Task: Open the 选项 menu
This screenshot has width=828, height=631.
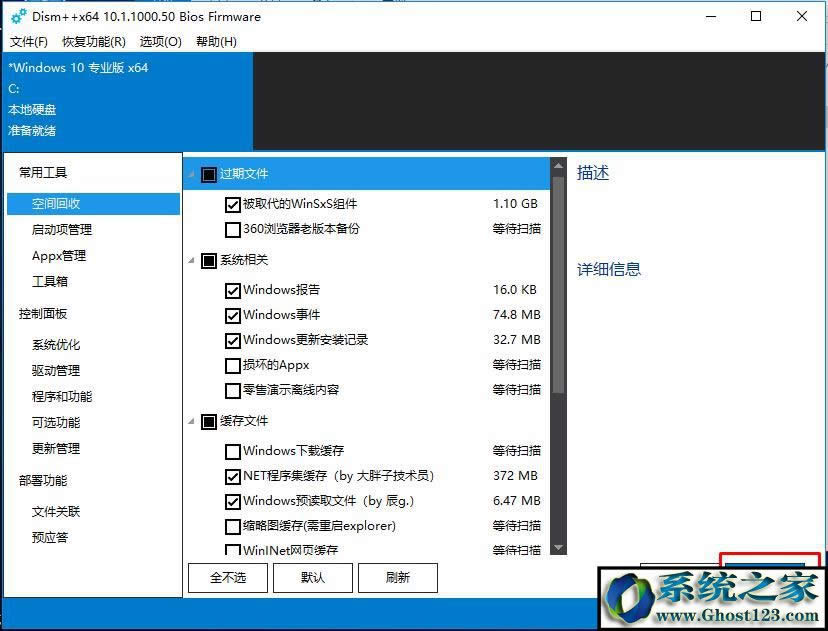Action: [159, 42]
